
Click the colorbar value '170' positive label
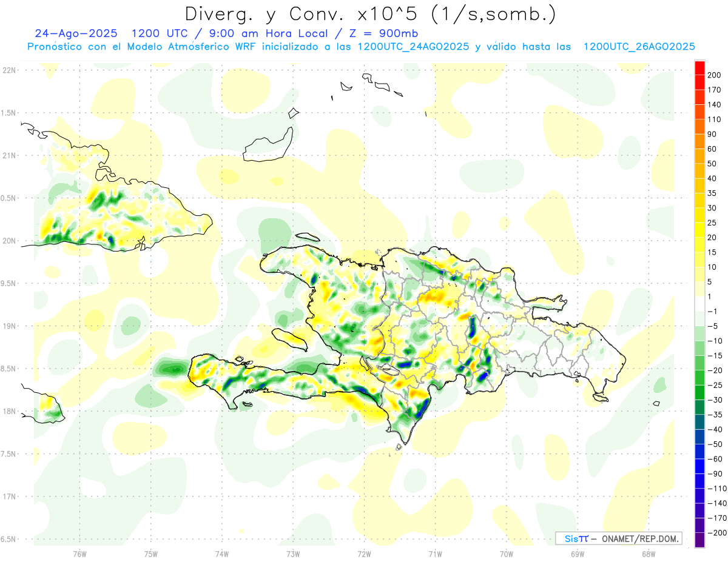pos(714,90)
